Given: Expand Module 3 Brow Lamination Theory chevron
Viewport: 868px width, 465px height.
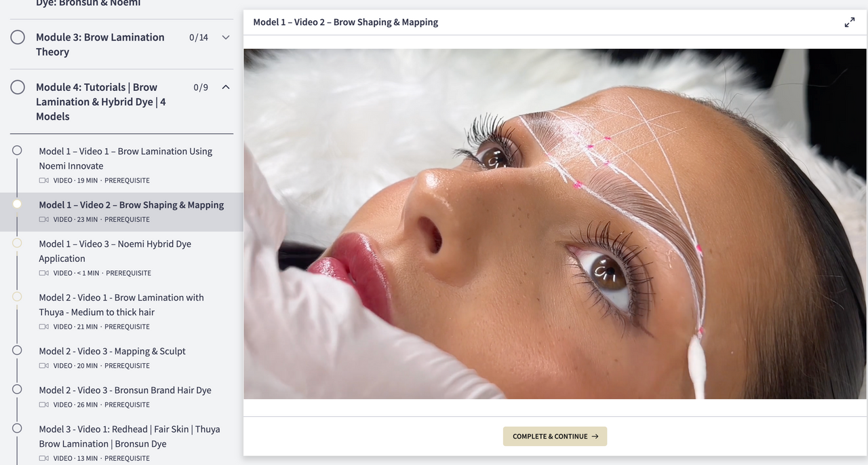Looking at the screenshot, I should pyautogui.click(x=226, y=37).
